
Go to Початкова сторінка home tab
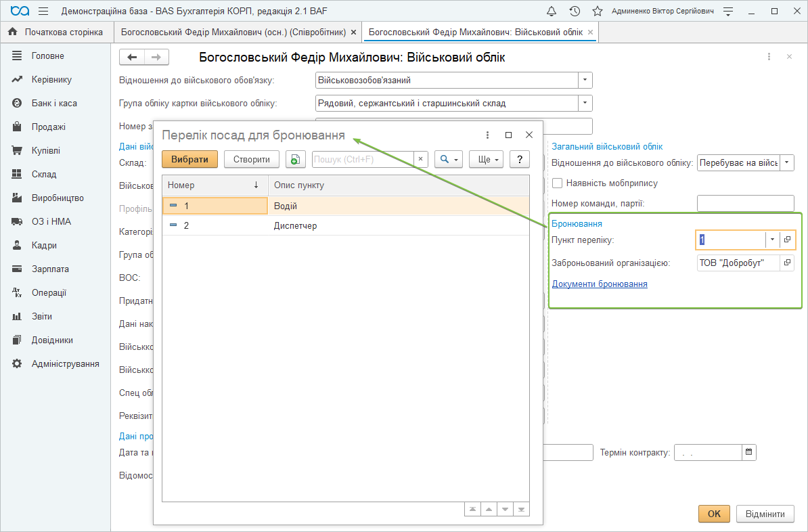pos(56,32)
